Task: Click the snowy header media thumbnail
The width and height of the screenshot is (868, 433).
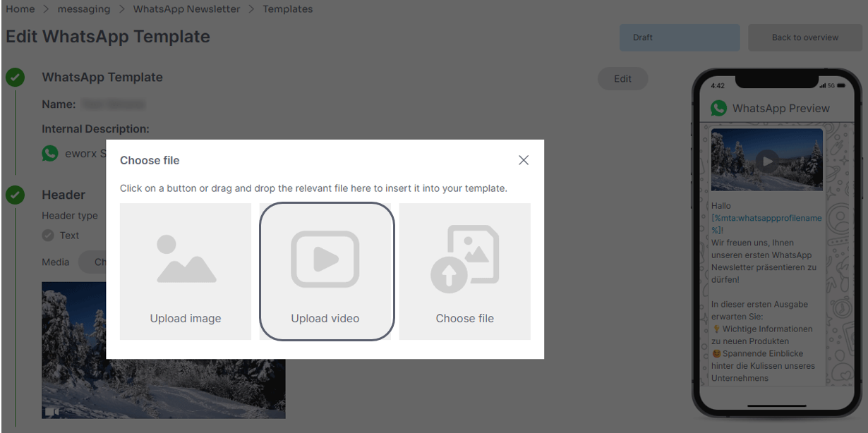Action: [x=163, y=350]
